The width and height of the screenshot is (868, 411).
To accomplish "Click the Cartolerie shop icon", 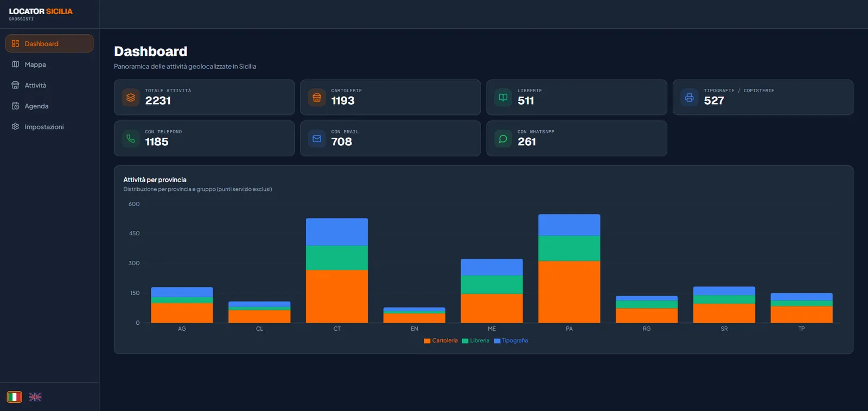I will tap(317, 98).
